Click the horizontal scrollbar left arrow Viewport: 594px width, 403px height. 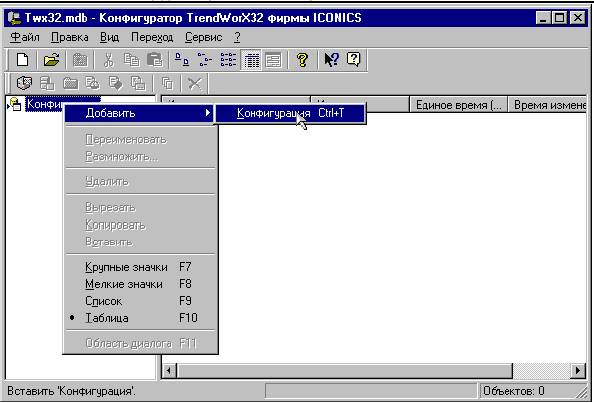click(169, 370)
